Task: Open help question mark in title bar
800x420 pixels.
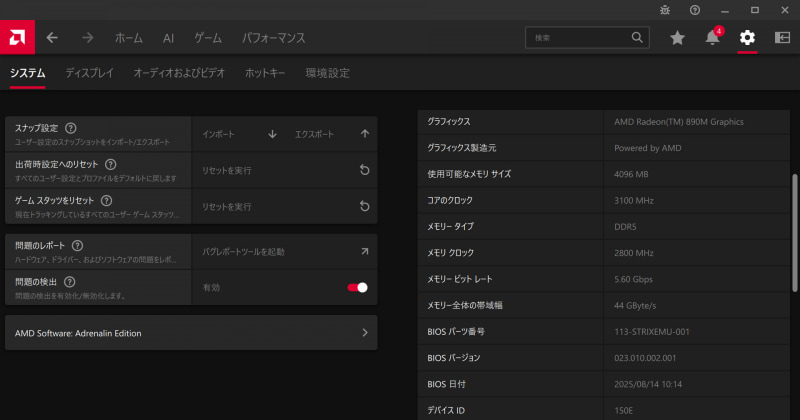Action: [695, 10]
